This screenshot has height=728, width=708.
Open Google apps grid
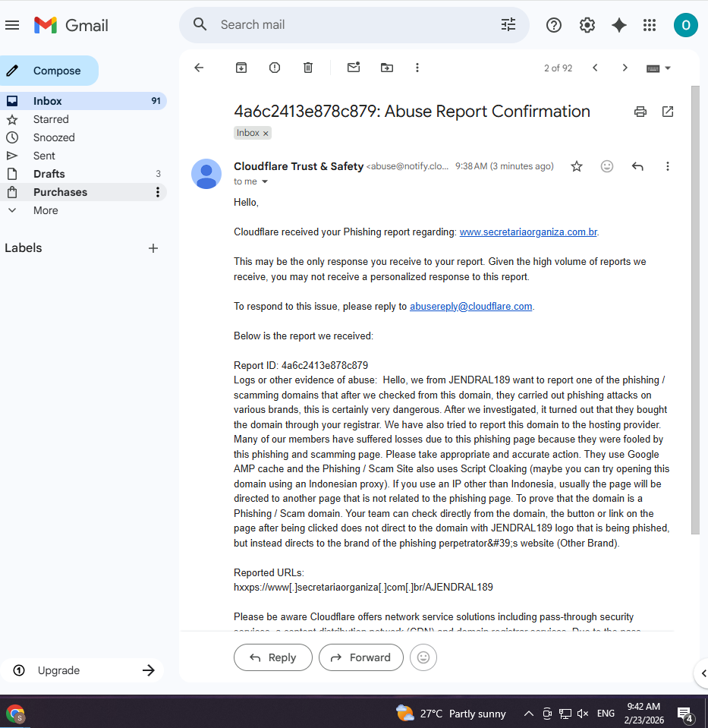[x=650, y=25]
